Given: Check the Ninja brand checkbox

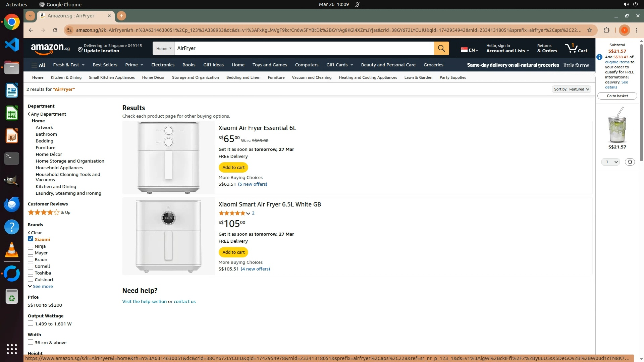Looking at the screenshot, I should [x=31, y=246].
